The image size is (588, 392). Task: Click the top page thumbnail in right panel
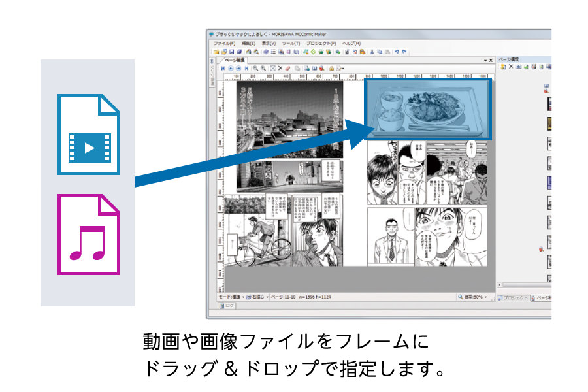pyautogui.click(x=549, y=104)
